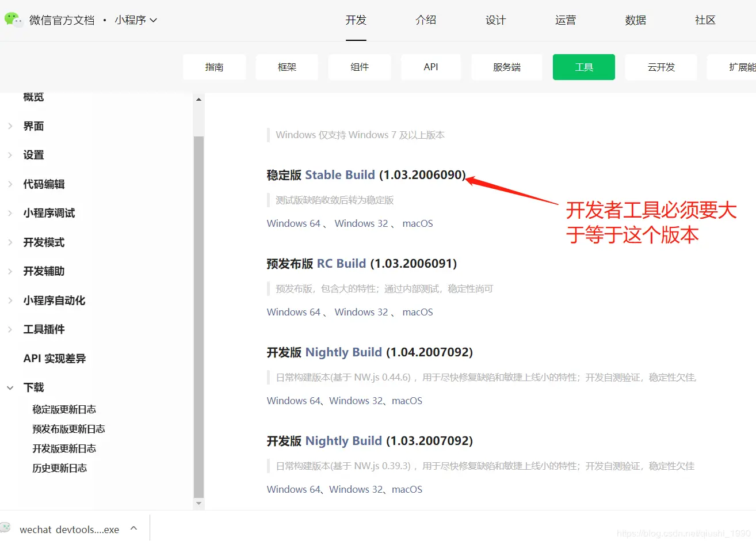The width and height of the screenshot is (756, 544).
Task: Expand the 设置 sidebar section
Action: click(10, 155)
